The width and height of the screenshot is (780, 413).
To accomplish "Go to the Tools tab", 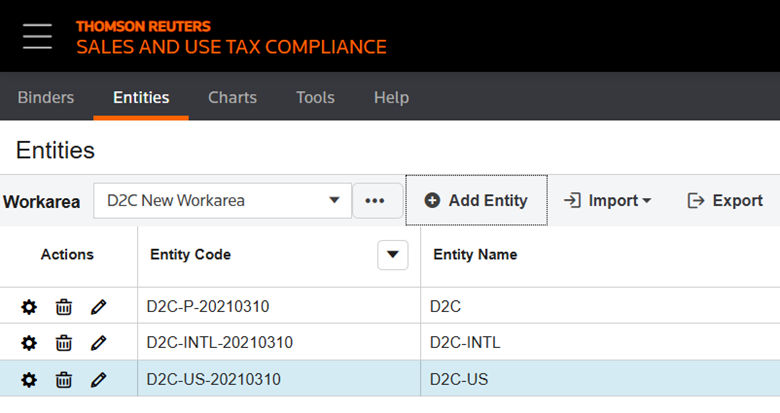I will [x=315, y=98].
